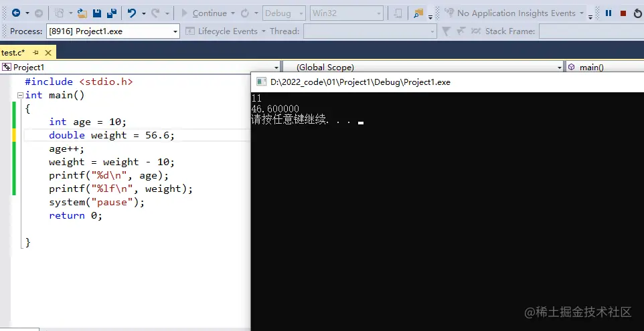Open the Win32 platform dropdown
This screenshot has width=644, height=331.
pyautogui.click(x=347, y=13)
